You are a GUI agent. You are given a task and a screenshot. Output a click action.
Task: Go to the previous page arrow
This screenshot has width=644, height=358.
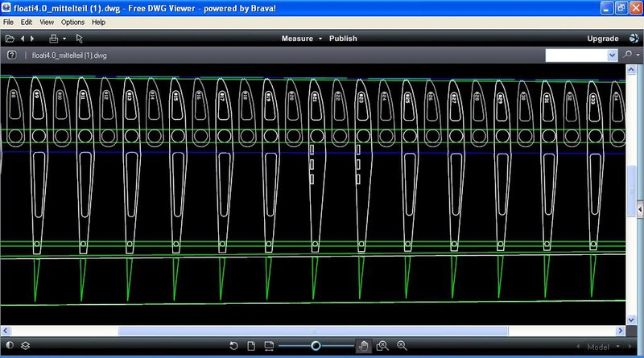coord(23,39)
